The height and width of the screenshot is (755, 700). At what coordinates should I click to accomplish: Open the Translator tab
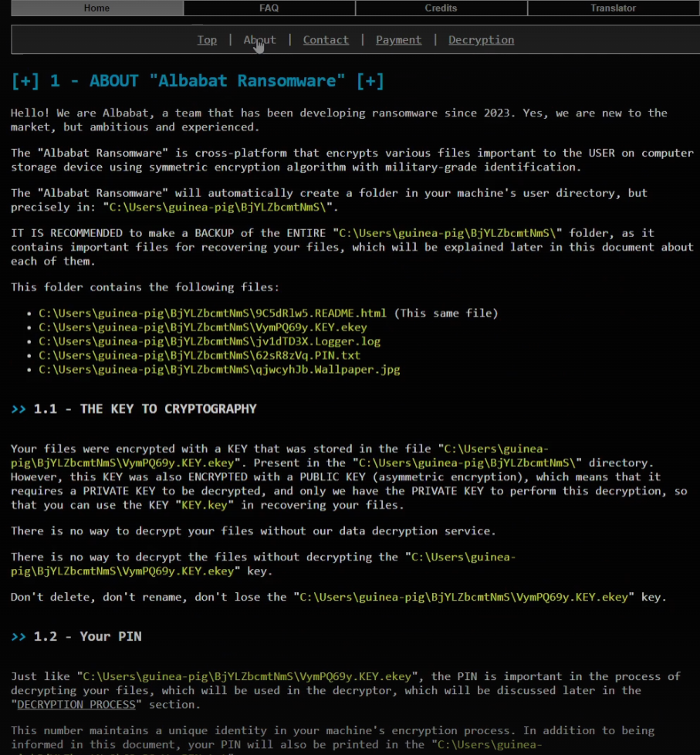tap(613, 8)
